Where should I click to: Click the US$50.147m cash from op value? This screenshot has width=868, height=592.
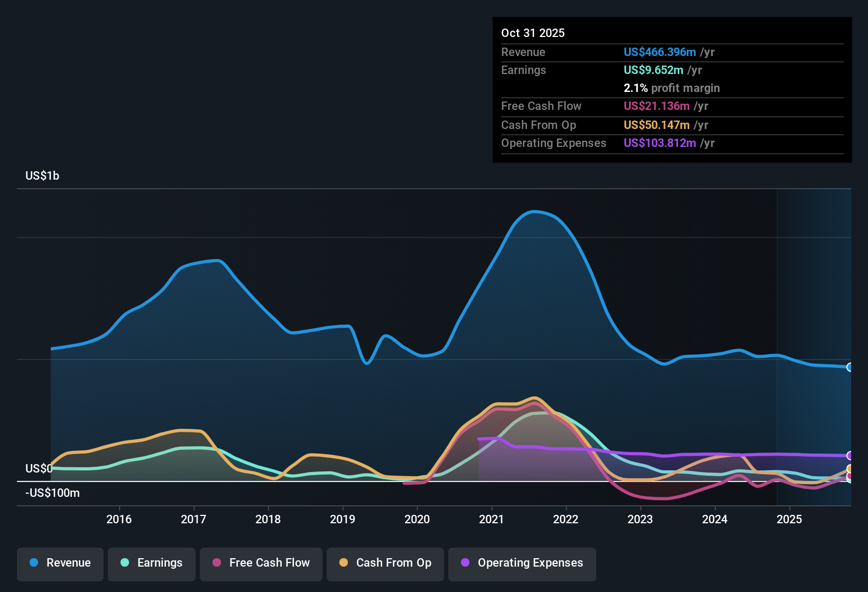click(x=657, y=125)
